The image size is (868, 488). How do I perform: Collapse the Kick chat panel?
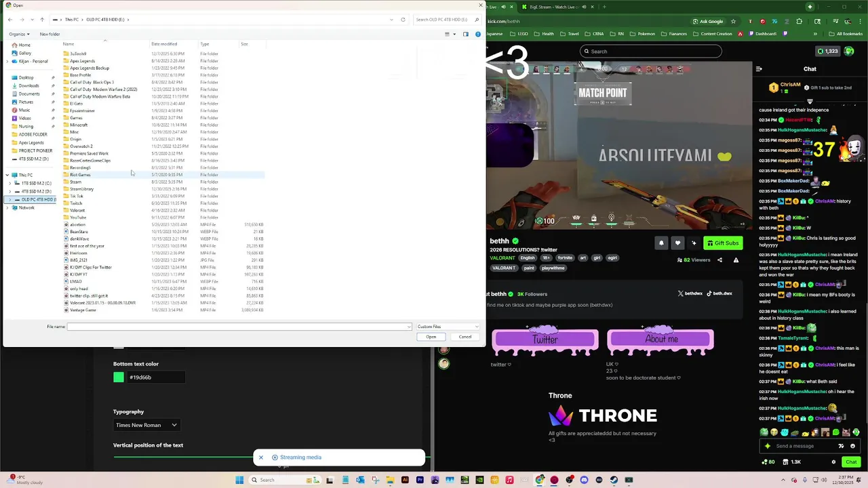[759, 68]
